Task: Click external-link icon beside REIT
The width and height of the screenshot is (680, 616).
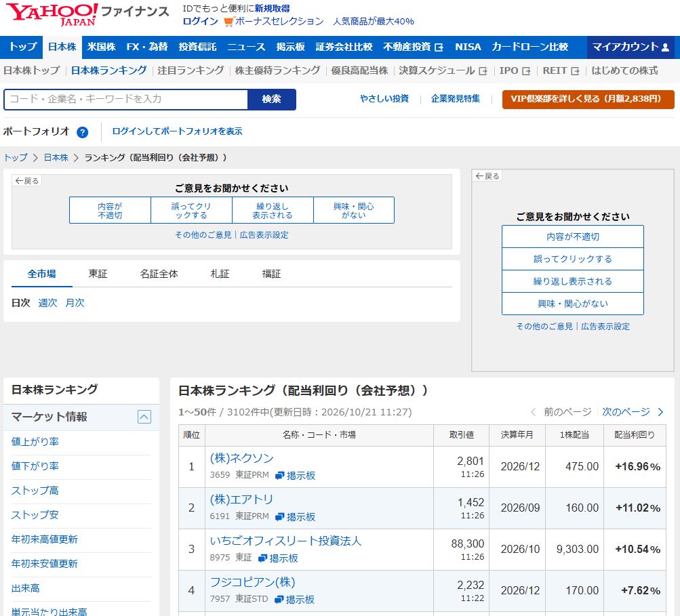Action: (575, 71)
